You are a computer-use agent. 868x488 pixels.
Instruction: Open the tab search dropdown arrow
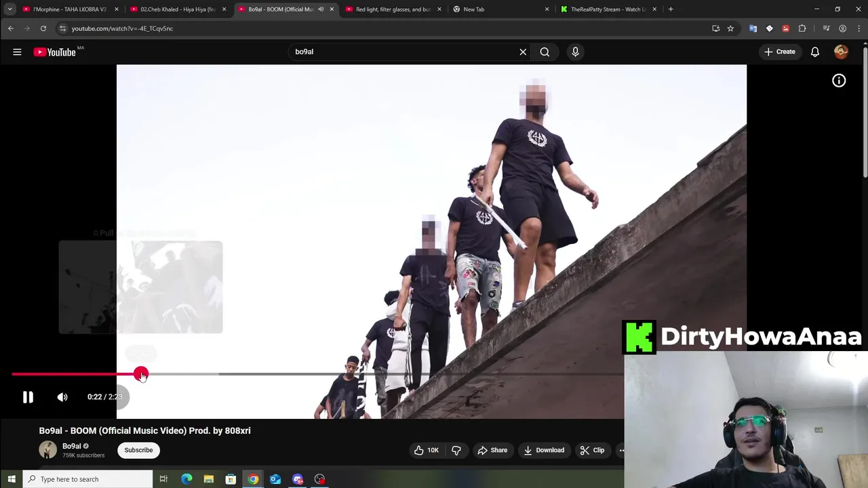(x=9, y=9)
